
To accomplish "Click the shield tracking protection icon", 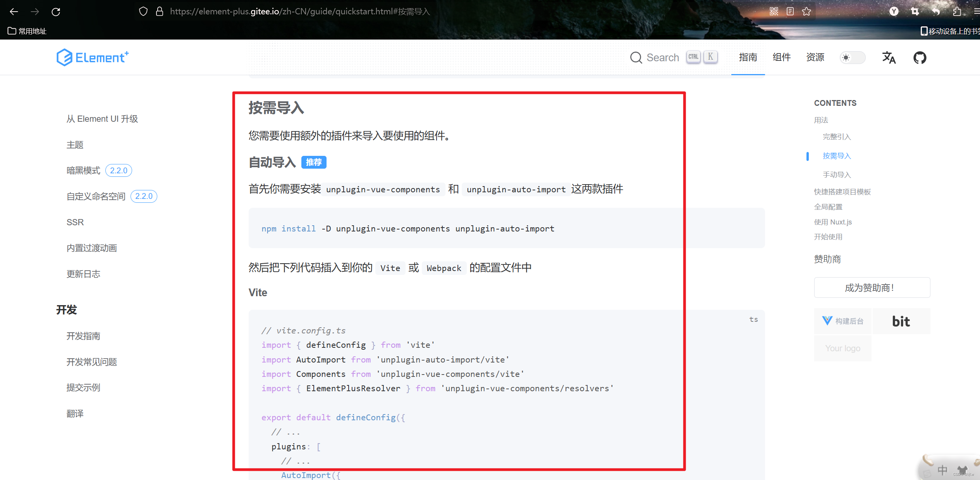I will 143,12.
